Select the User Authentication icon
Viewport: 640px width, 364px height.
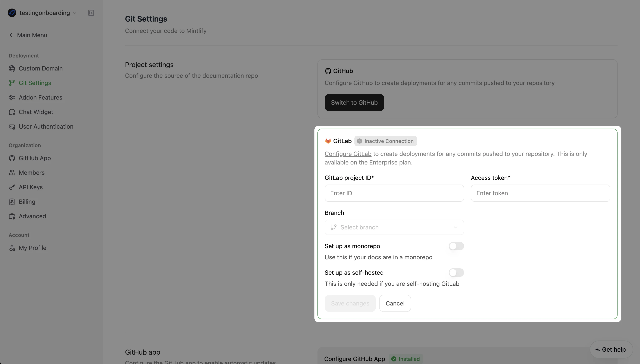(12, 126)
